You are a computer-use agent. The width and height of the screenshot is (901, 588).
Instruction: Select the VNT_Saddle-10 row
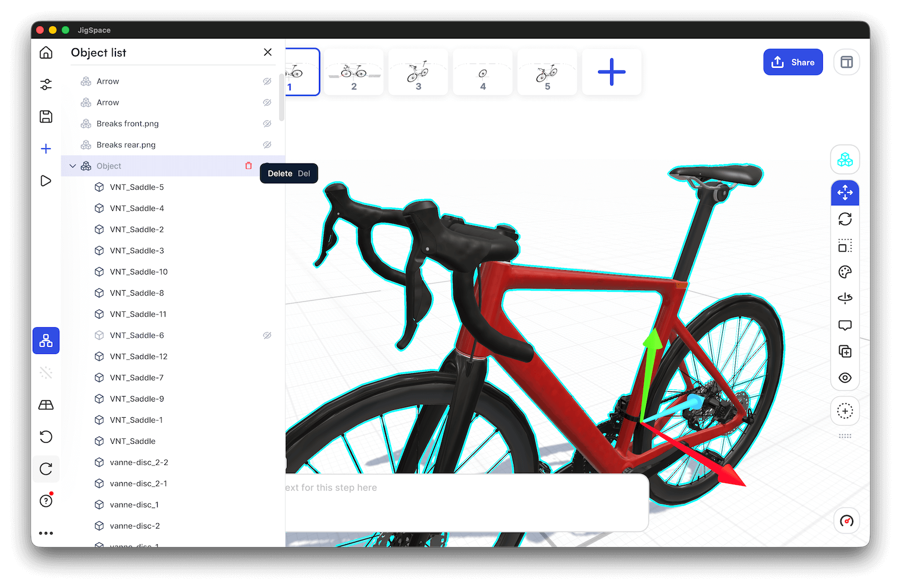point(173,272)
